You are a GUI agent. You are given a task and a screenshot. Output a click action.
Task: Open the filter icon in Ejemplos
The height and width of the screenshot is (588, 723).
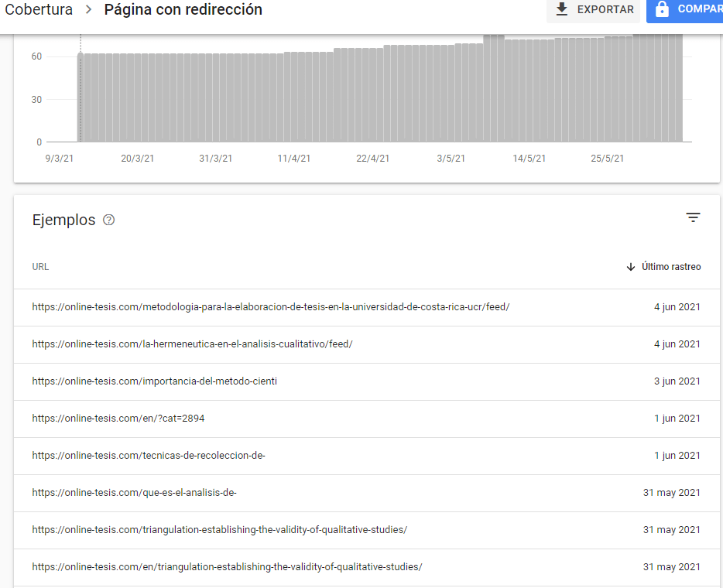coord(693,217)
